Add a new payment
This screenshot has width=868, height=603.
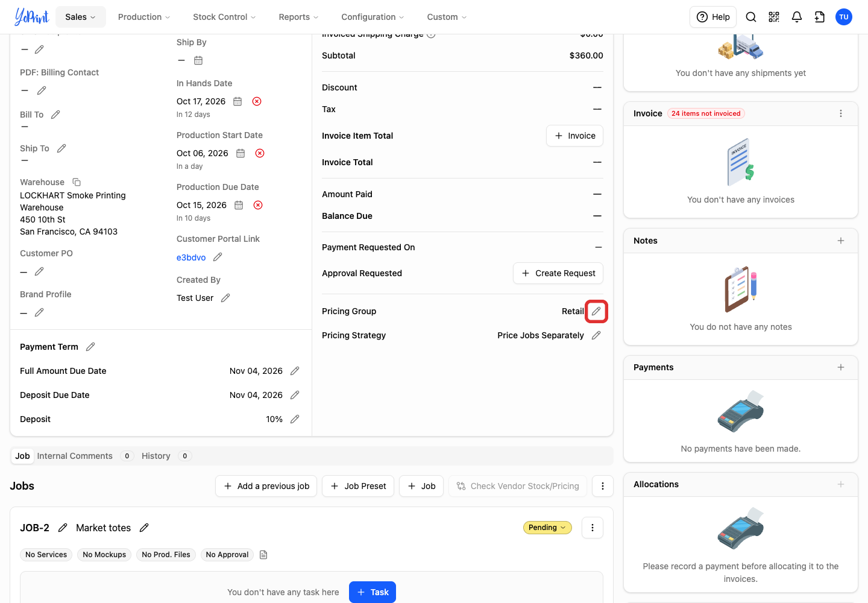click(x=841, y=367)
